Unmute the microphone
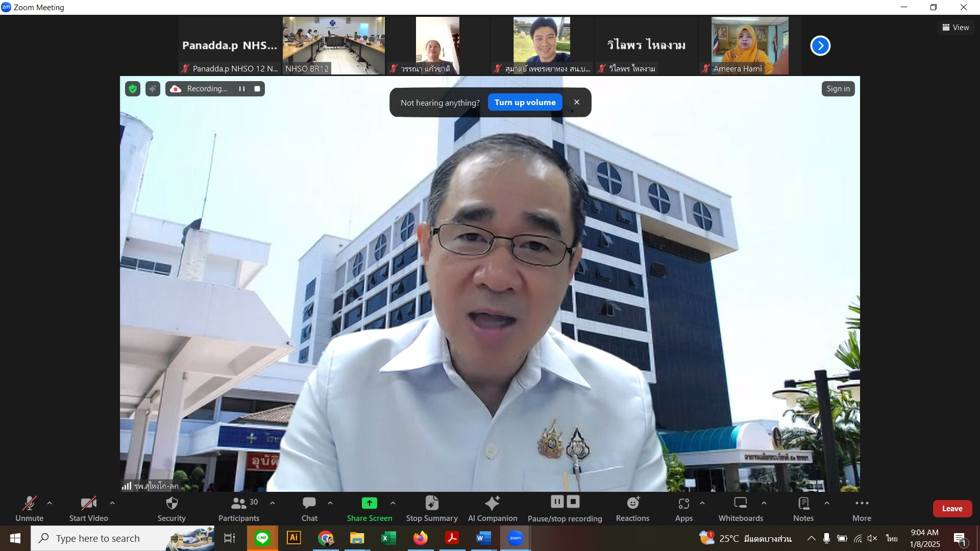 click(29, 509)
